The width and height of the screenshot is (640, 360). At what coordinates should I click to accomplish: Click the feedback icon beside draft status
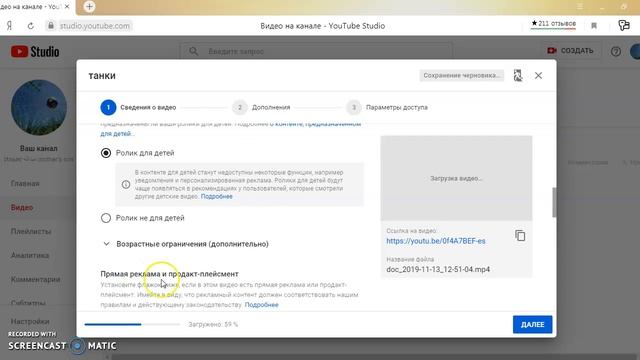pos(518,76)
